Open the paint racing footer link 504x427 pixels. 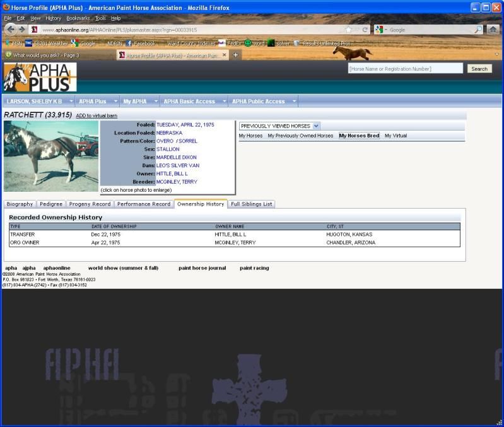click(254, 268)
